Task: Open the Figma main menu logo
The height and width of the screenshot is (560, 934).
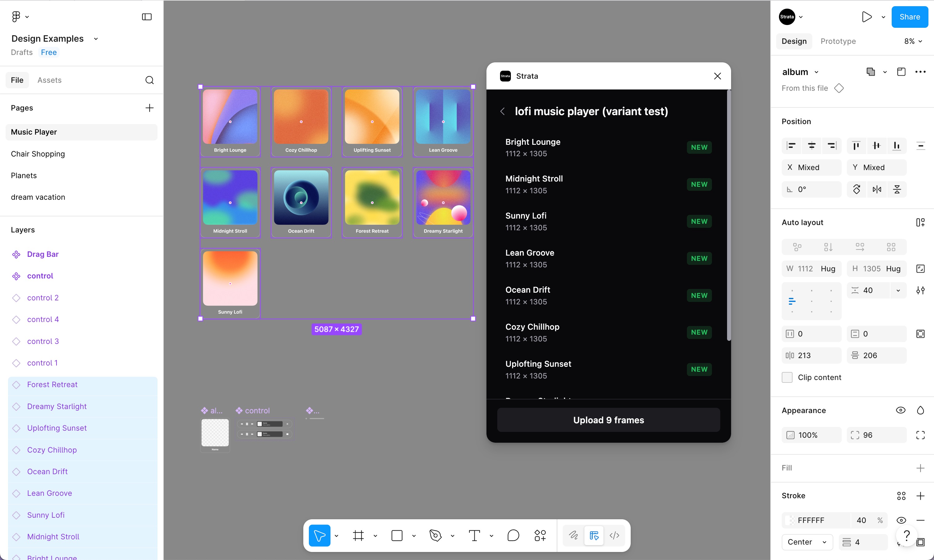Action: (x=16, y=17)
